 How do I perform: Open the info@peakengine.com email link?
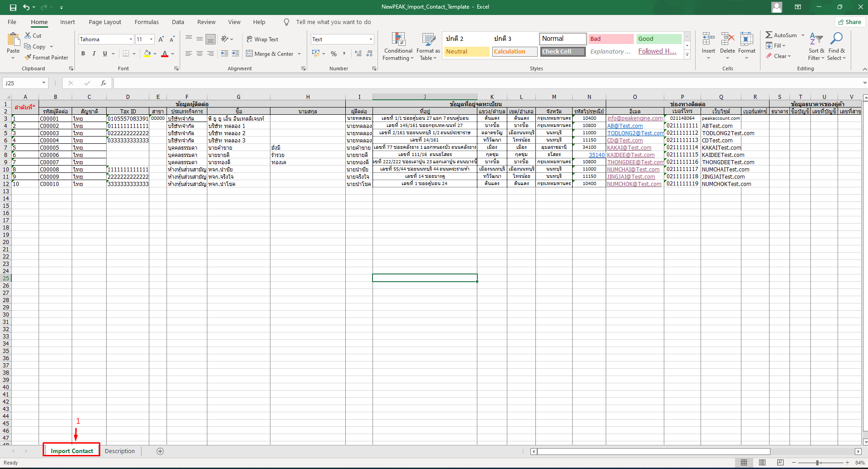pyautogui.click(x=635, y=118)
